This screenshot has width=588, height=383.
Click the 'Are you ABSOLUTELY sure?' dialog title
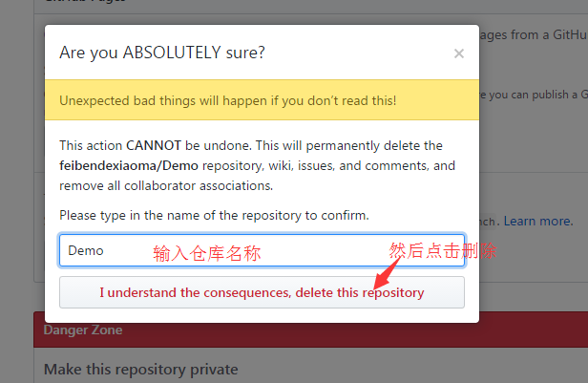[x=162, y=53]
